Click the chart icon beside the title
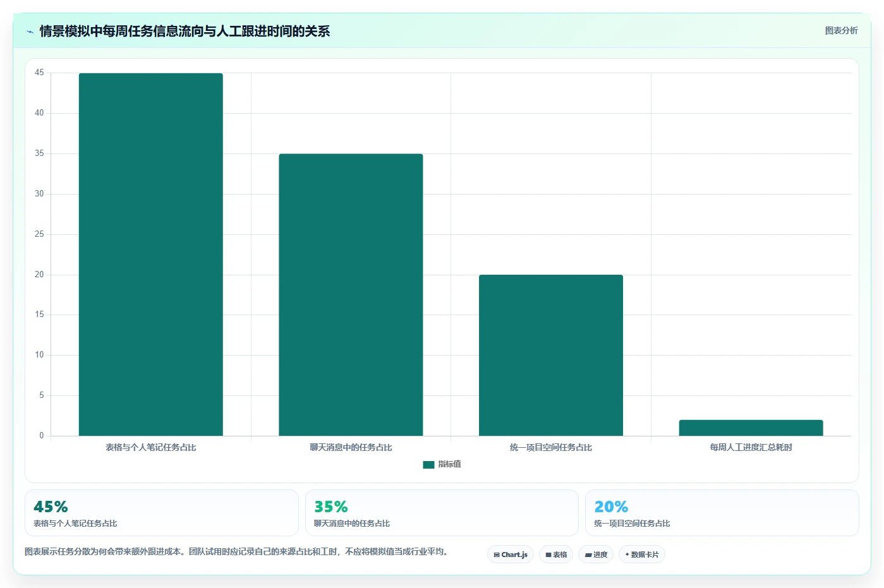This screenshot has width=884, height=588. click(x=30, y=32)
